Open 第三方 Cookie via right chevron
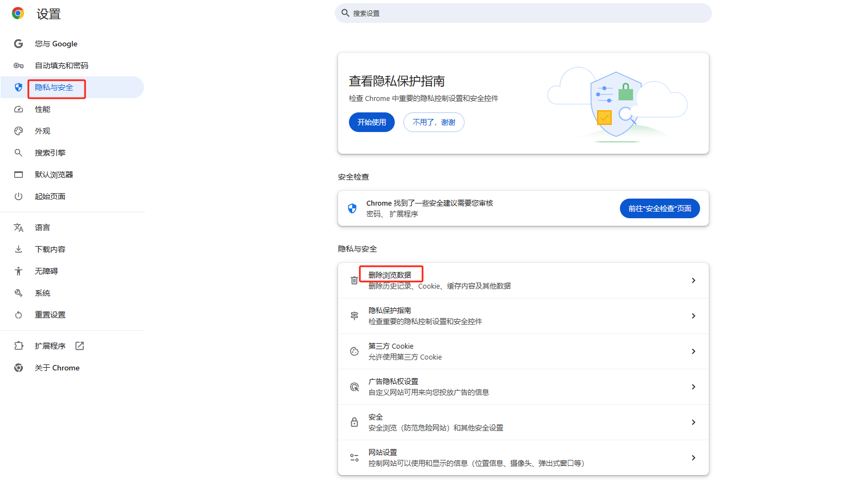 coord(693,351)
